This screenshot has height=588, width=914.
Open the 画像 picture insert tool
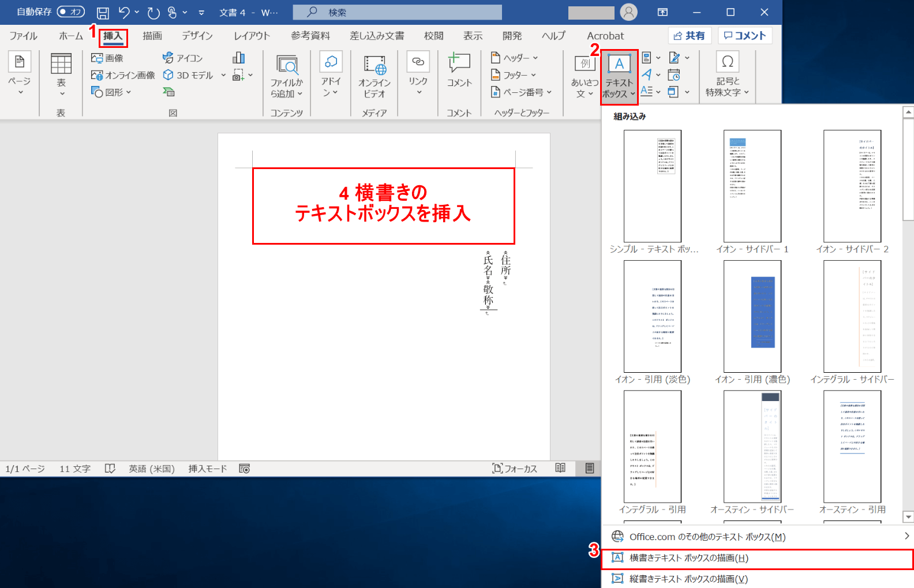(108, 58)
